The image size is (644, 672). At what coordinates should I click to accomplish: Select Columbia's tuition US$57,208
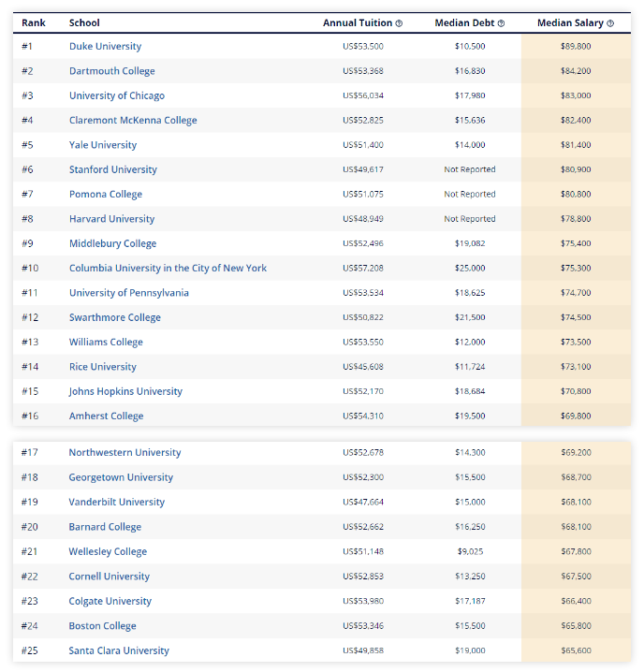[363, 269]
